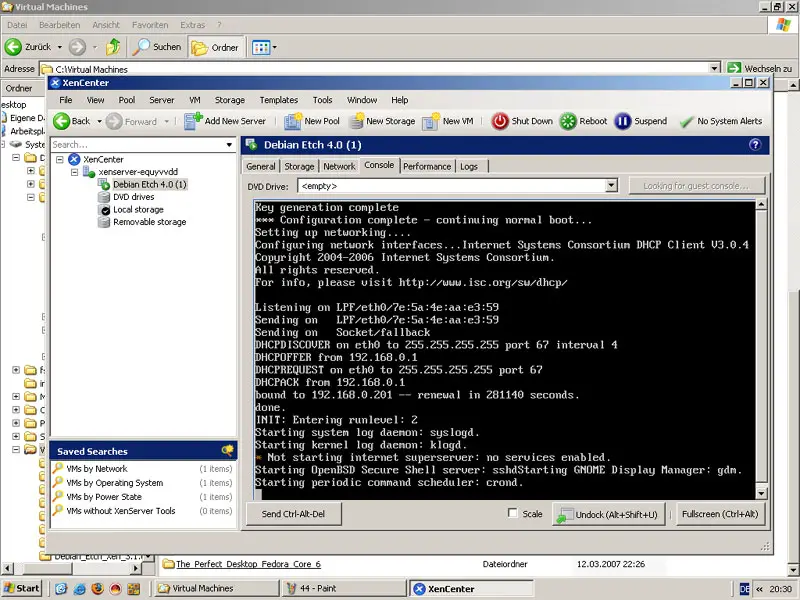Open the Search box dropdown arrow
Viewport: 800px width, 600px height.
229,145
